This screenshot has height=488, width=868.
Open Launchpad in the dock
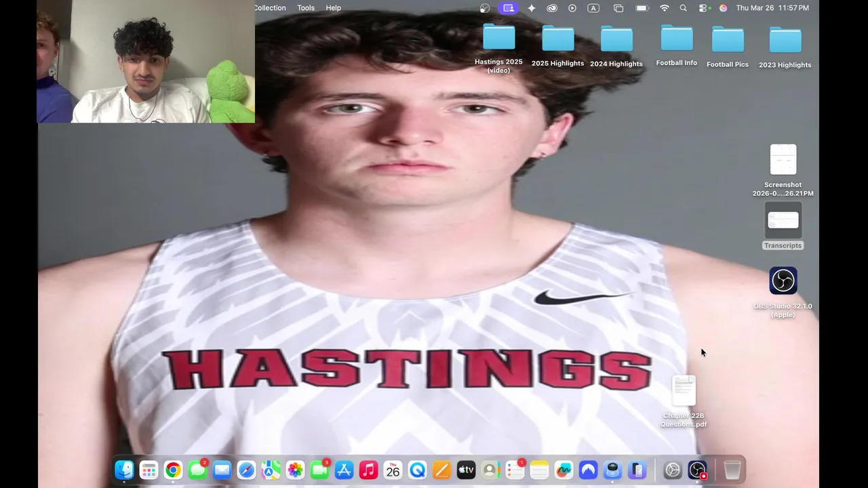pyautogui.click(x=149, y=470)
